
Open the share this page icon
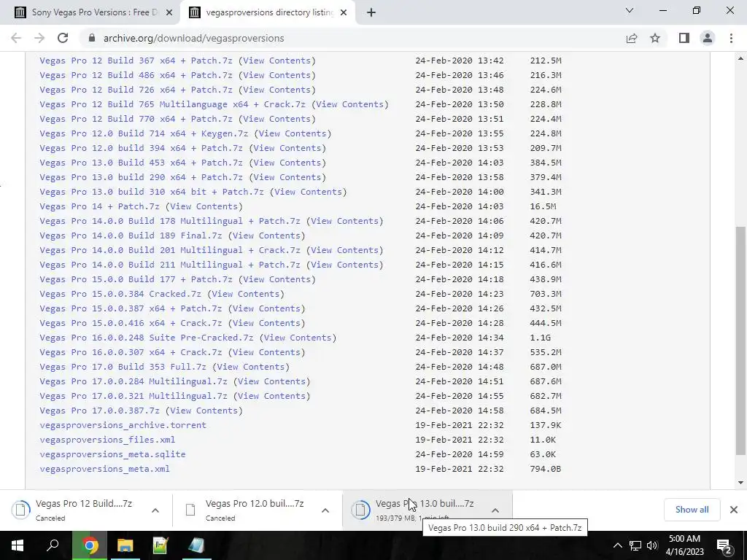pos(632,38)
